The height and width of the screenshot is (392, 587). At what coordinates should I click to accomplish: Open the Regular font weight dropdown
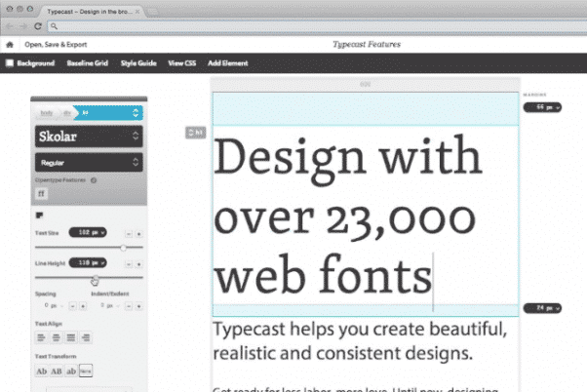pyautogui.click(x=89, y=163)
